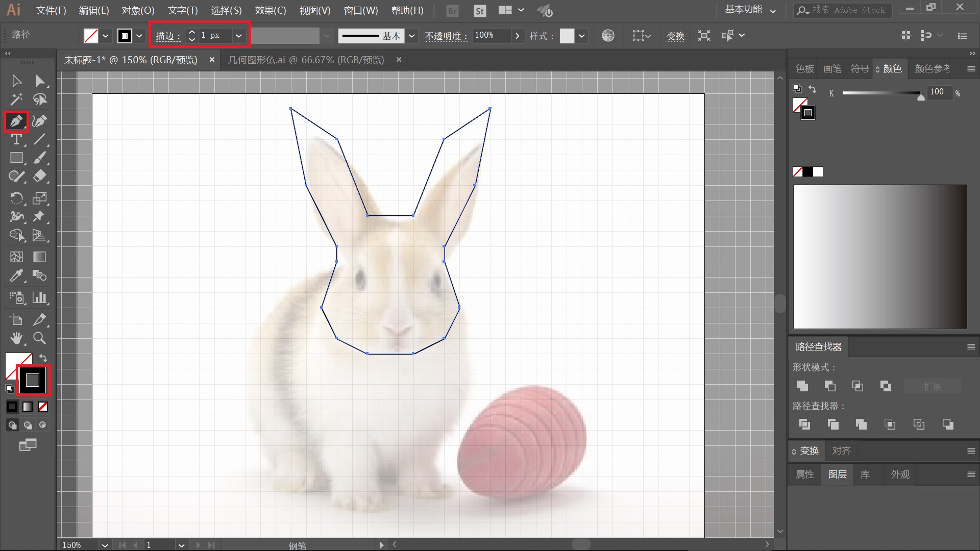
Task: Expand the zoom level dropdown
Action: coord(105,545)
